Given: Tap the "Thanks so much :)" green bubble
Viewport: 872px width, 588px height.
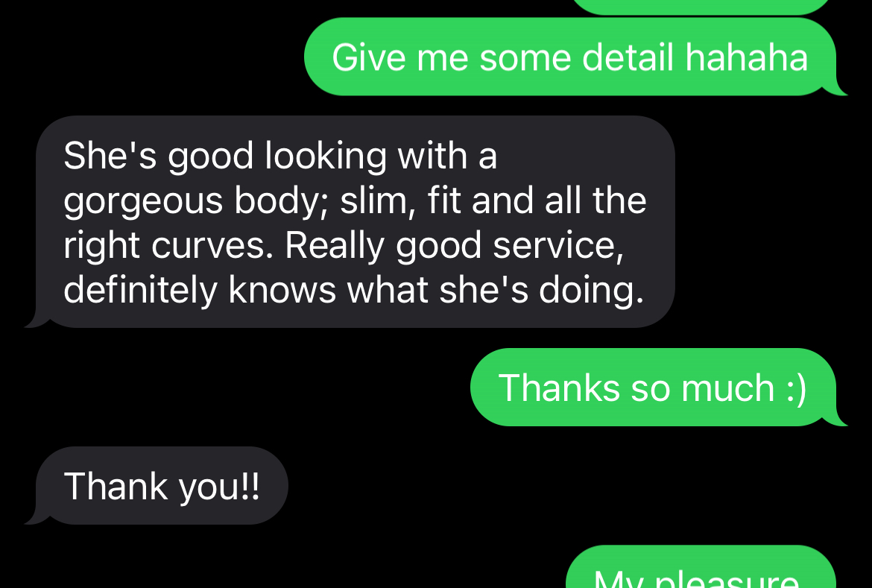Looking at the screenshot, I should tap(653, 388).
